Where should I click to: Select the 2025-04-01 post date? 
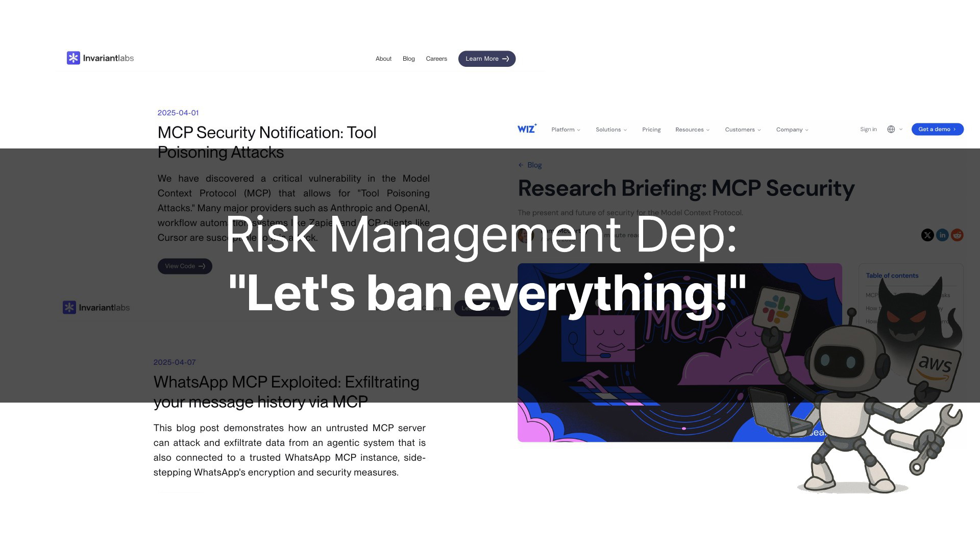(x=178, y=113)
